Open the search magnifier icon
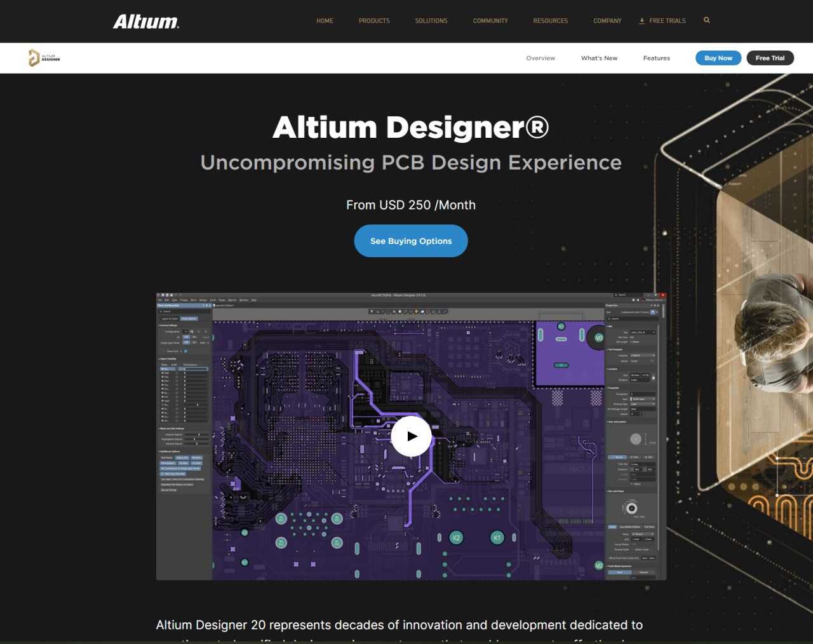Image resolution: width=813 pixels, height=644 pixels. click(706, 20)
